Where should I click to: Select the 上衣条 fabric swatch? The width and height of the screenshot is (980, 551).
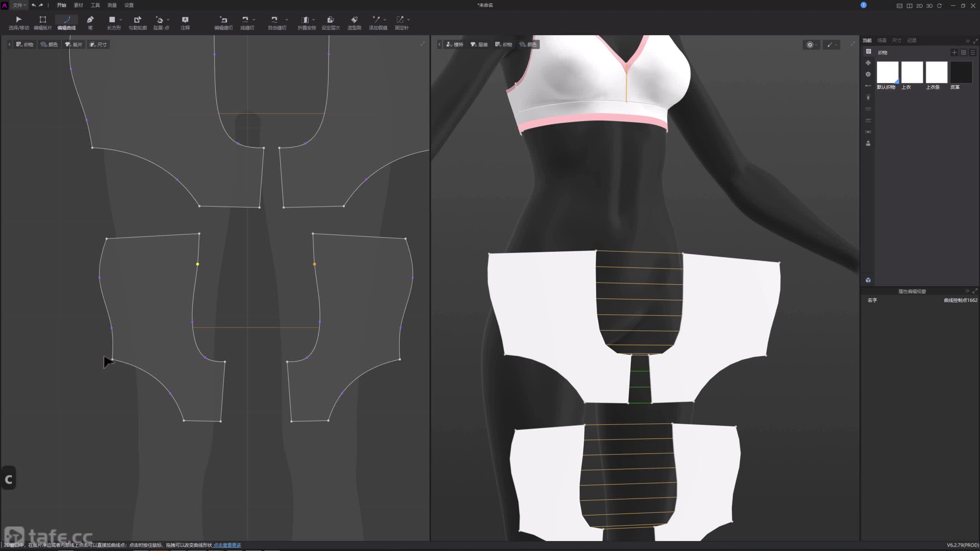[936, 72]
